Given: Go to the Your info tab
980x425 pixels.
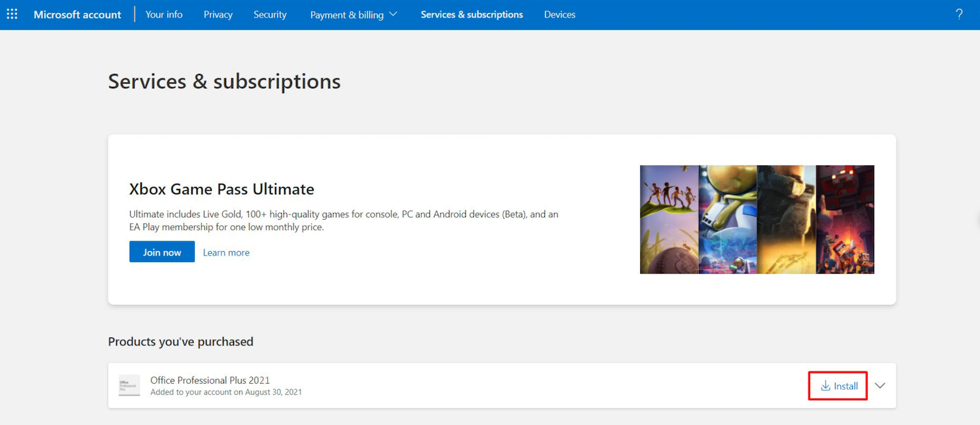Looking at the screenshot, I should click(164, 14).
